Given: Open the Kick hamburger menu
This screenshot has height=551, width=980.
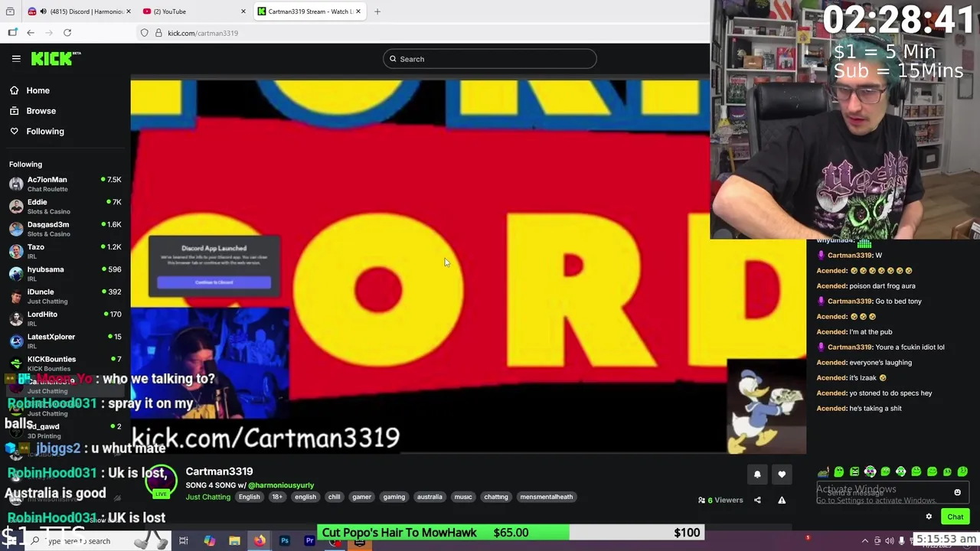Looking at the screenshot, I should click(x=16, y=58).
